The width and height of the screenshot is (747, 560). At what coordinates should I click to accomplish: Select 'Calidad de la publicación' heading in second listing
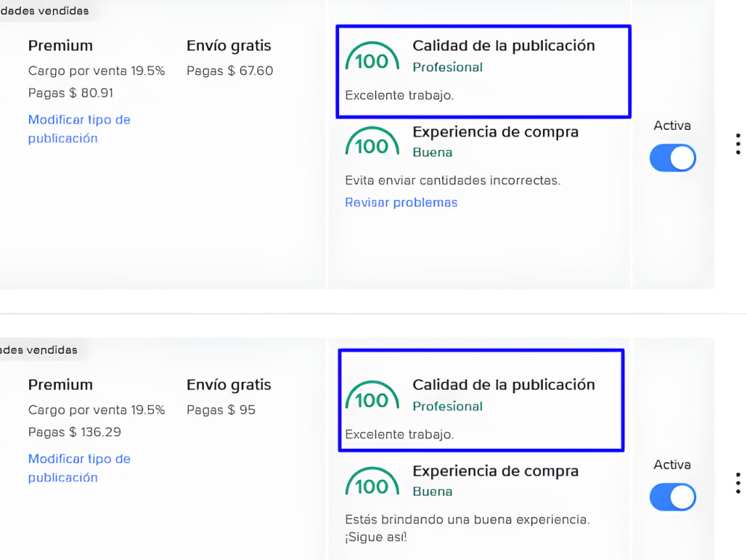[x=503, y=385]
